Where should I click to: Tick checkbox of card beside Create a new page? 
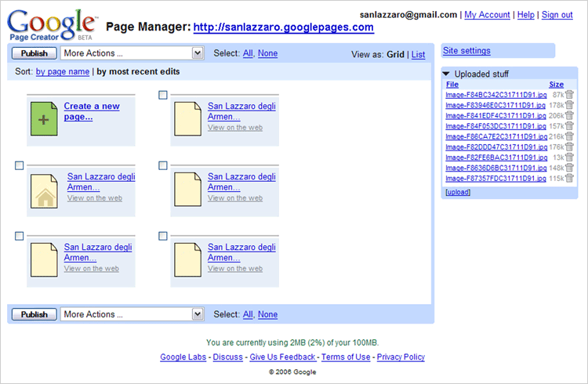(163, 95)
